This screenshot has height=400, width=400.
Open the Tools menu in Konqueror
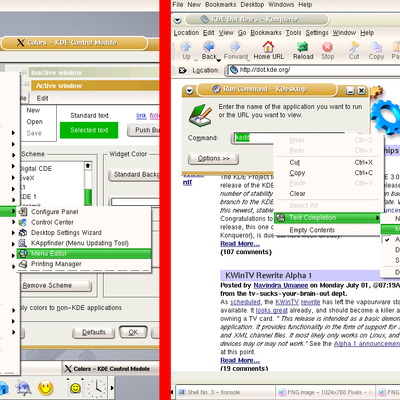(x=293, y=33)
